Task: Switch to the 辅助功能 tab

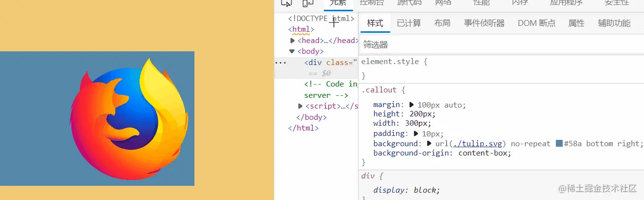Action: [x=614, y=23]
